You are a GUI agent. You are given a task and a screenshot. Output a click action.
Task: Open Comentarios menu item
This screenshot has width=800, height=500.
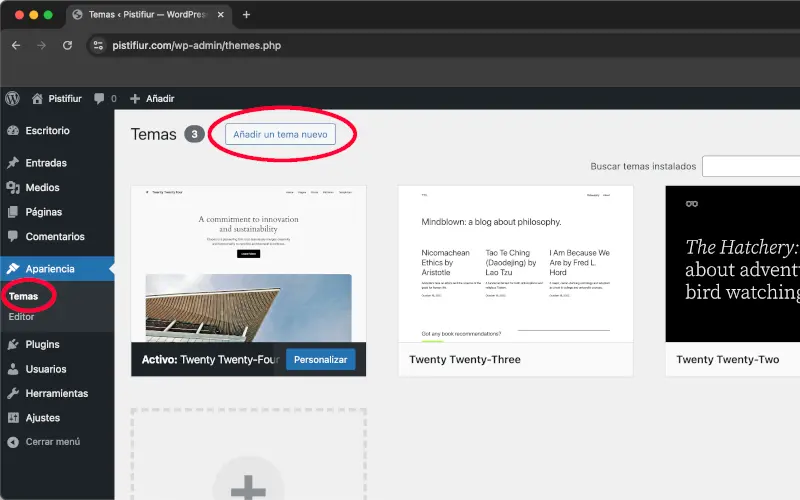[x=55, y=236]
